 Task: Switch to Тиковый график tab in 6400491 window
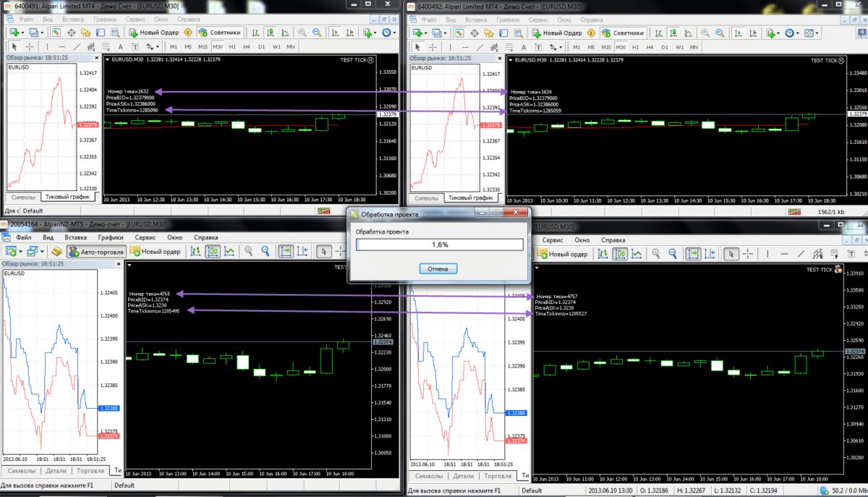click(67, 197)
